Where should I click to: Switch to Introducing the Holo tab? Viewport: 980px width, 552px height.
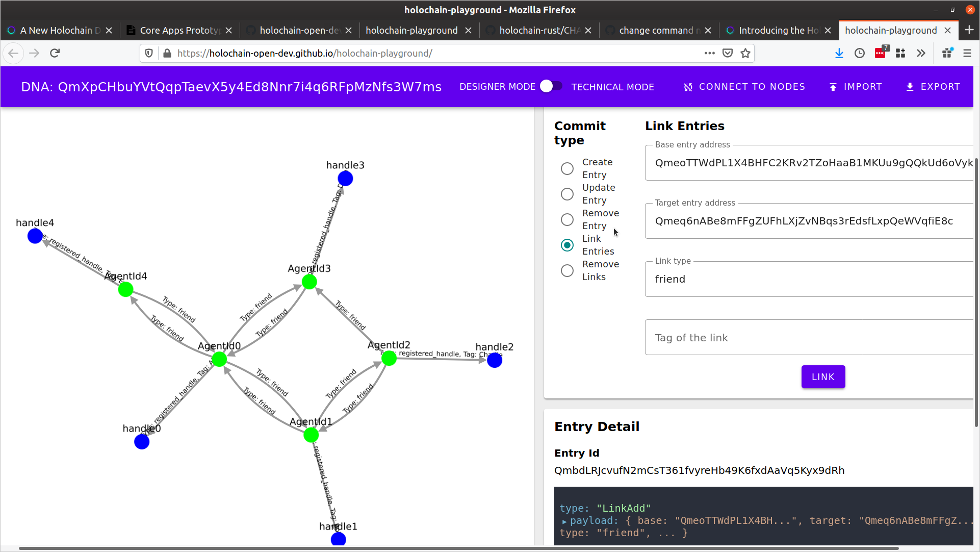[x=778, y=31]
